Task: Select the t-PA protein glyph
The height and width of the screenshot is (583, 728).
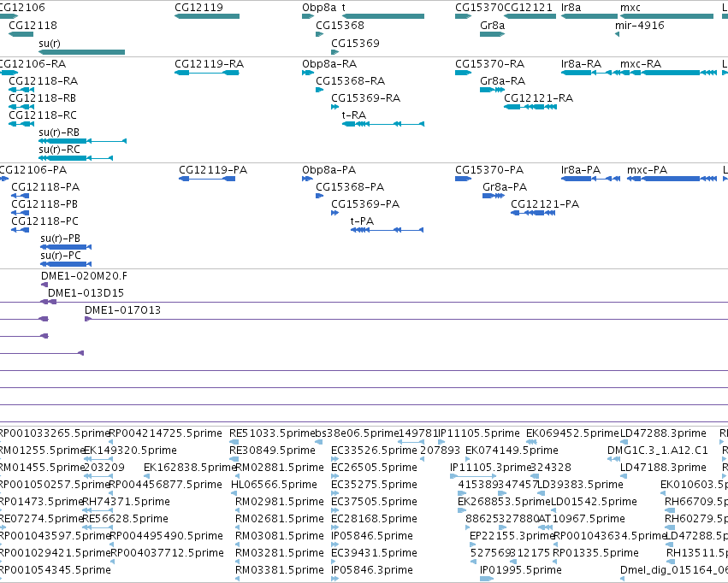Action: pos(388,230)
